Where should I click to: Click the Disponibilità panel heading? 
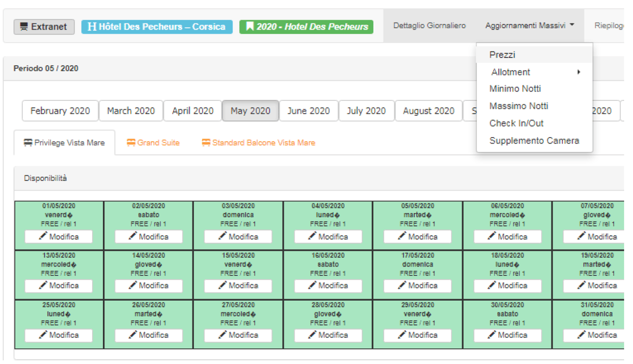tap(46, 178)
